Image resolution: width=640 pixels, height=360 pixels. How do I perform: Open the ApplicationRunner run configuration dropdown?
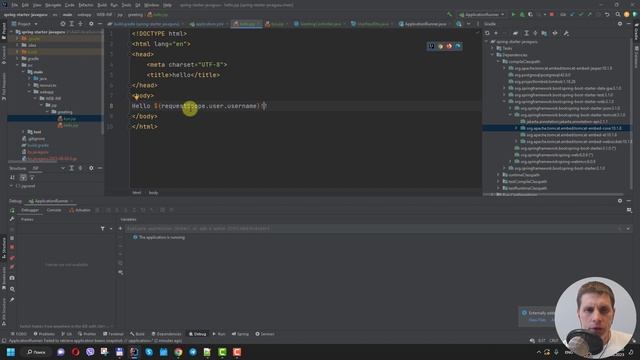(482, 14)
